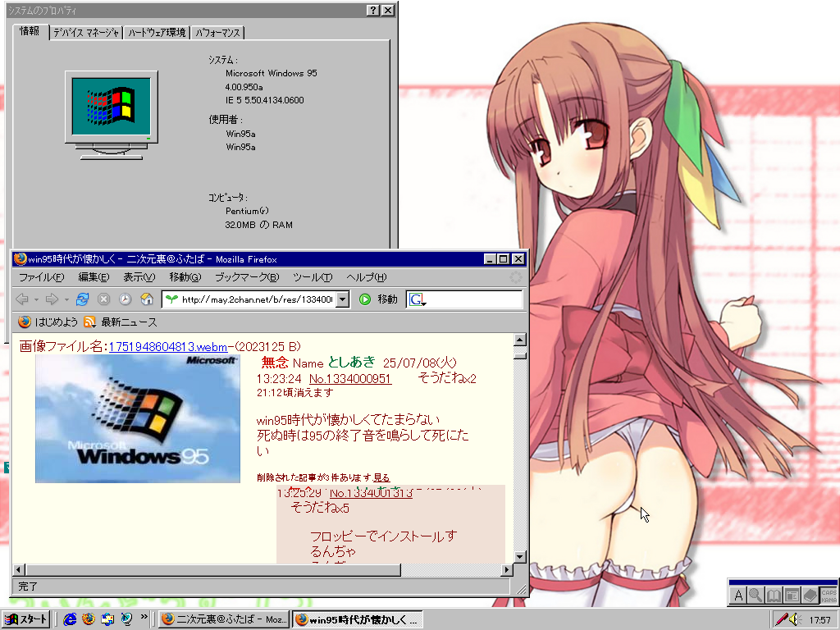This screenshot has width=840, height=630.
Task: Open the volume speaker tray icon
Action: 794,620
